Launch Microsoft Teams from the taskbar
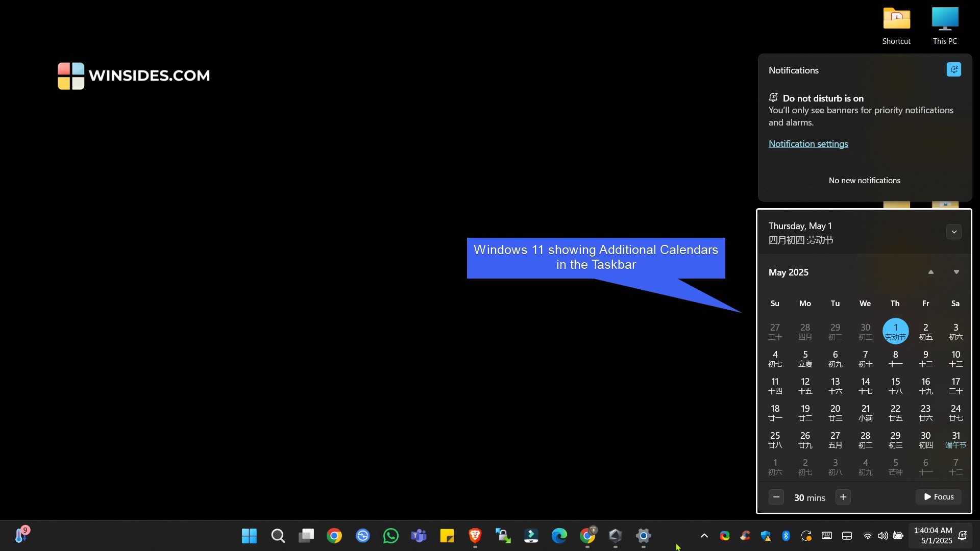 419,536
